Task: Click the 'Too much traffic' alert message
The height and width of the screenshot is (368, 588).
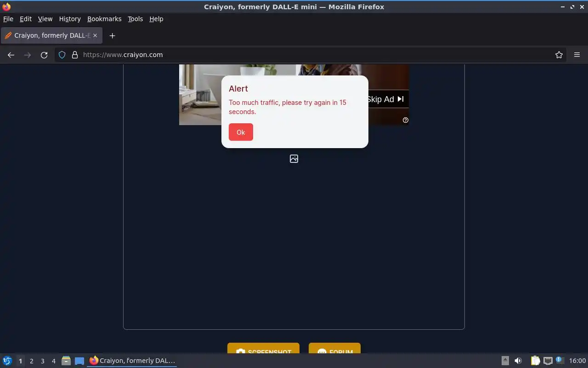Action: coord(288,107)
